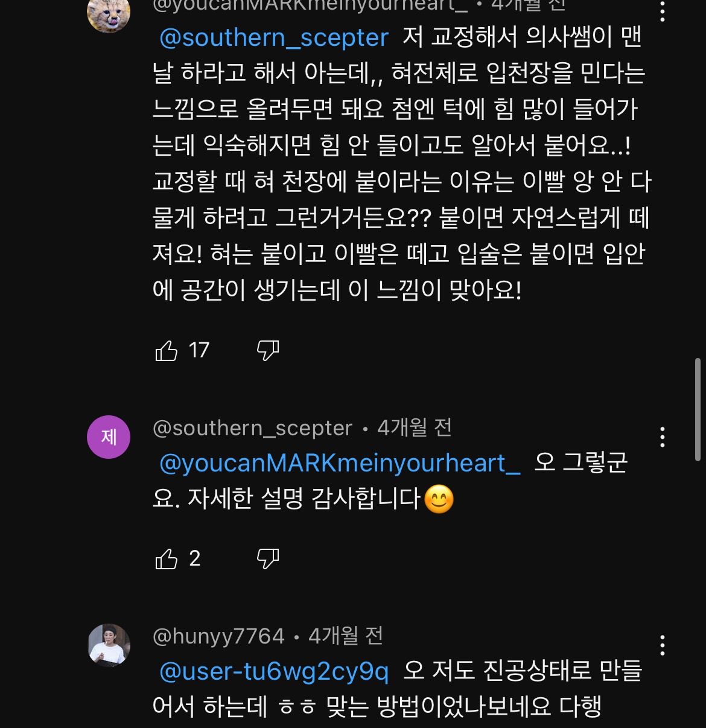
Task: Dislike the comment with 17 likes
Action: tap(268, 351)
